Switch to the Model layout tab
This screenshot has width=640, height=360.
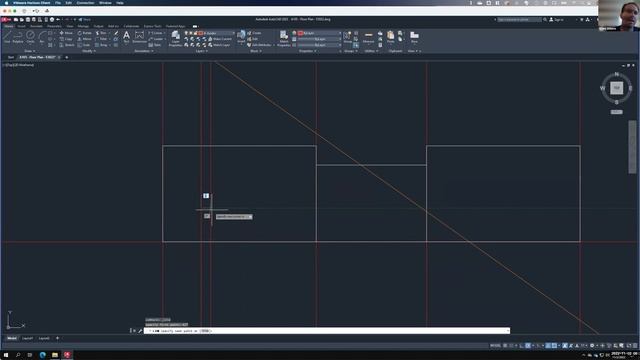coord(12,338)
